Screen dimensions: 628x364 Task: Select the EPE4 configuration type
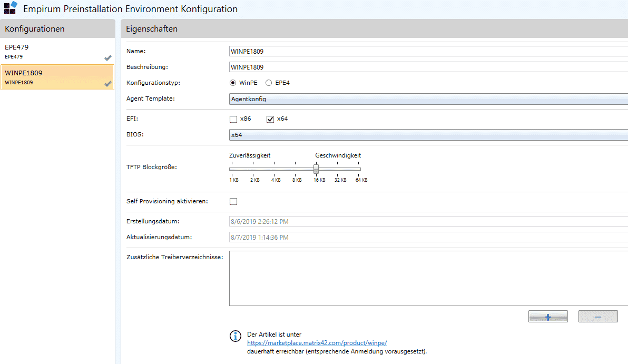(269, 83)
